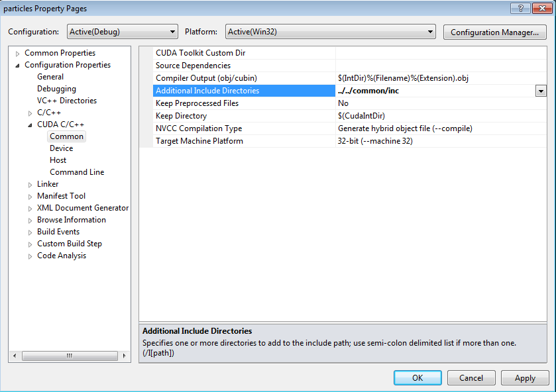The width and height of the screenshot is (556, 392).
Task: Open Configuration Manager
Action: tap(494, 32)
